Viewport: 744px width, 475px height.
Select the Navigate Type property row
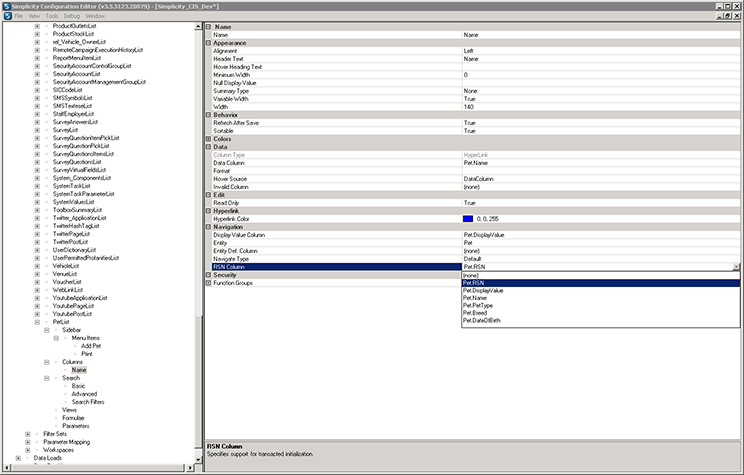476,259
